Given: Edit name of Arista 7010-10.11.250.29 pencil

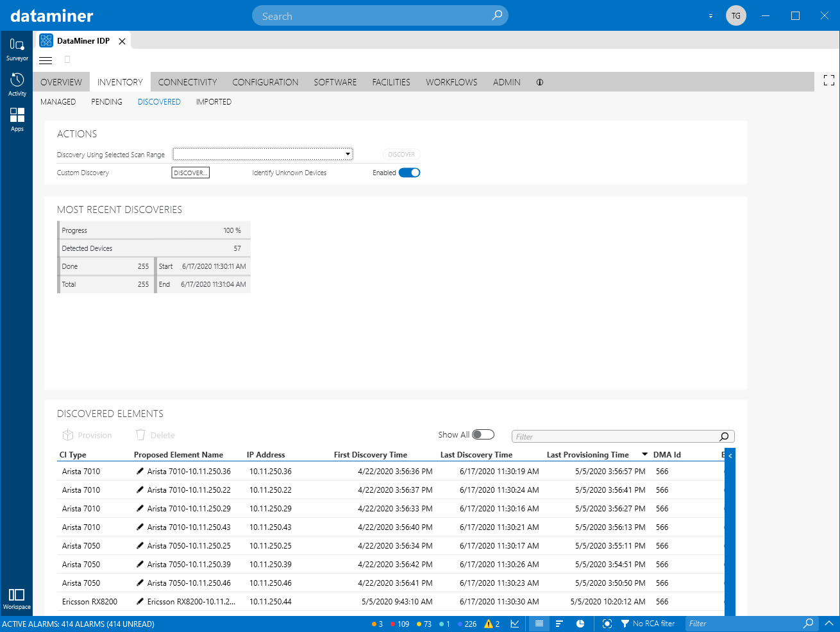Looking at the screenshot, I should (140, 508).
